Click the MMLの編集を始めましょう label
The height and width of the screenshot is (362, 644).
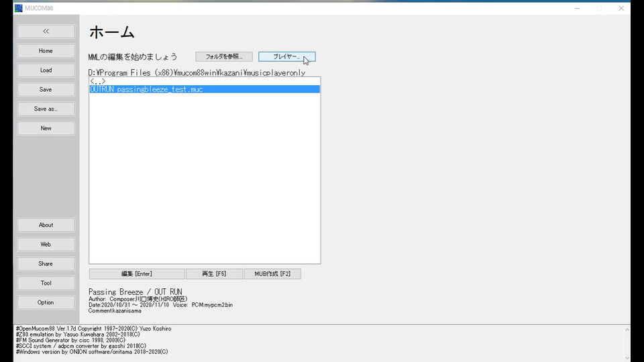[133, 56]
